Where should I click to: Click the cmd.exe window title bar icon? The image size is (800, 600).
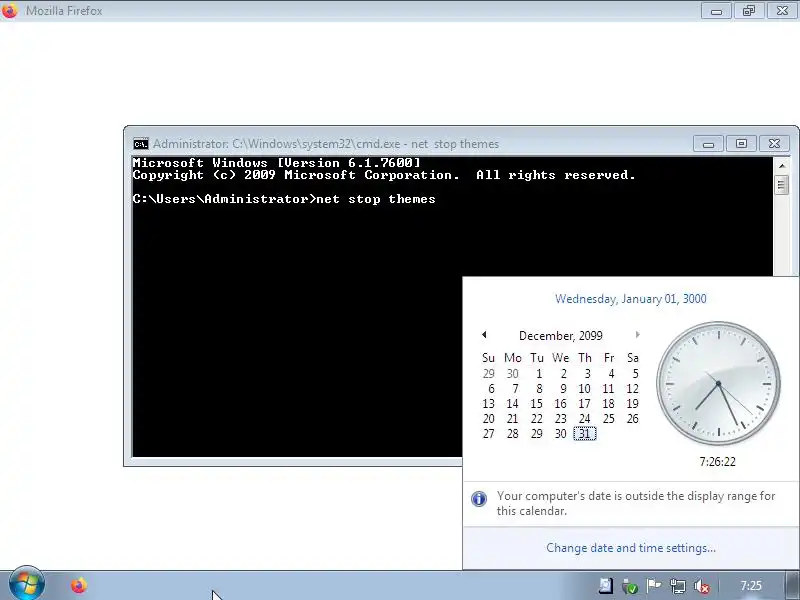click(141, 144)
